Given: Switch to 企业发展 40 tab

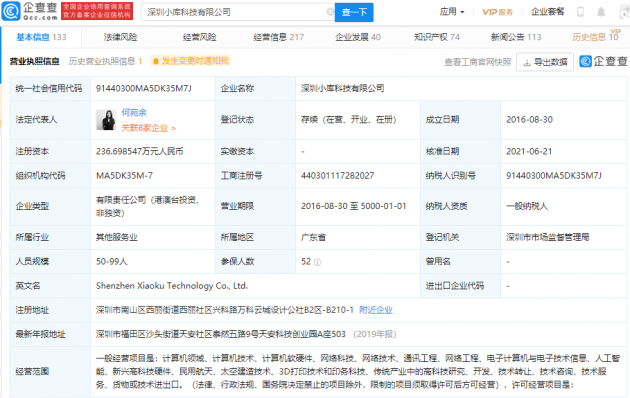Looking at the screenshot, I should (358, 37).
